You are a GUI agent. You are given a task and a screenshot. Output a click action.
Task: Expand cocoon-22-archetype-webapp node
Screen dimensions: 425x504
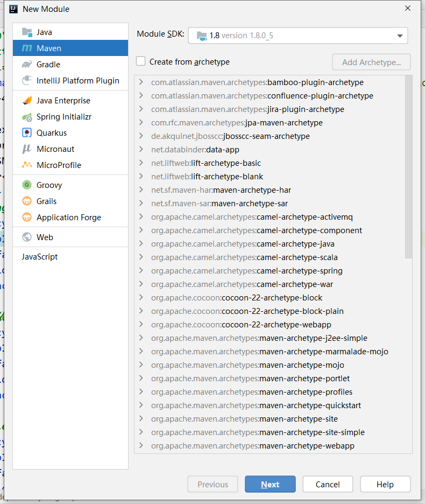(141, 325)
